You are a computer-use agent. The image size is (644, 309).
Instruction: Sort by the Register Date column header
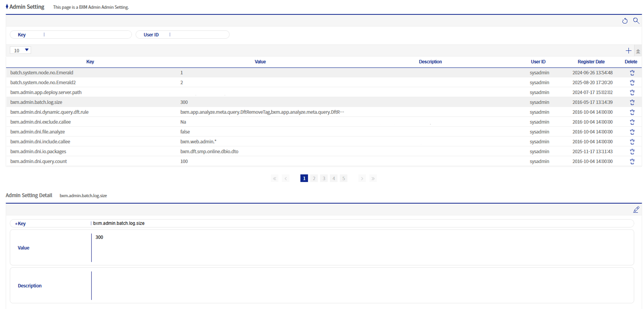(591, 62)
